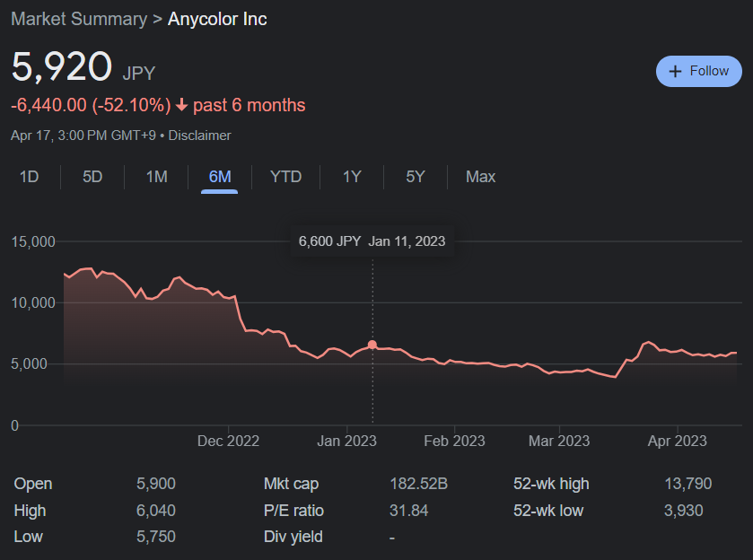Image resolution: width=753 pixels, height=560 pixels.
Task: Click the 52-wk high value
Action: 687,484
